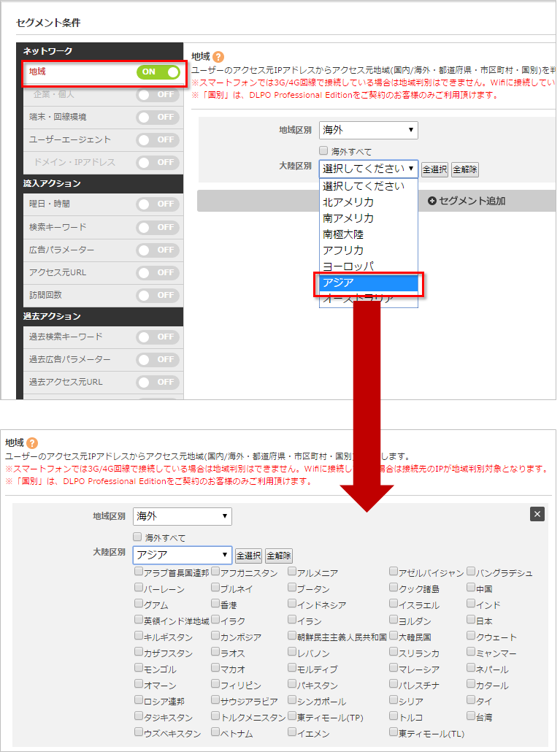Check the イスラエル checkbox
Image resolution: width=560 pixels, height=752 pixels.
point(394,603)
